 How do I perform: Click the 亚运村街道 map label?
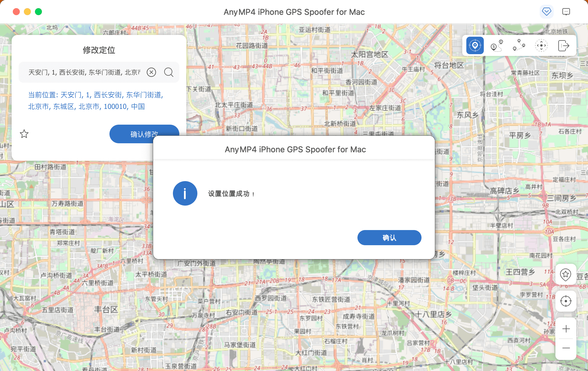pyautogui.click(x=315, y=30)
